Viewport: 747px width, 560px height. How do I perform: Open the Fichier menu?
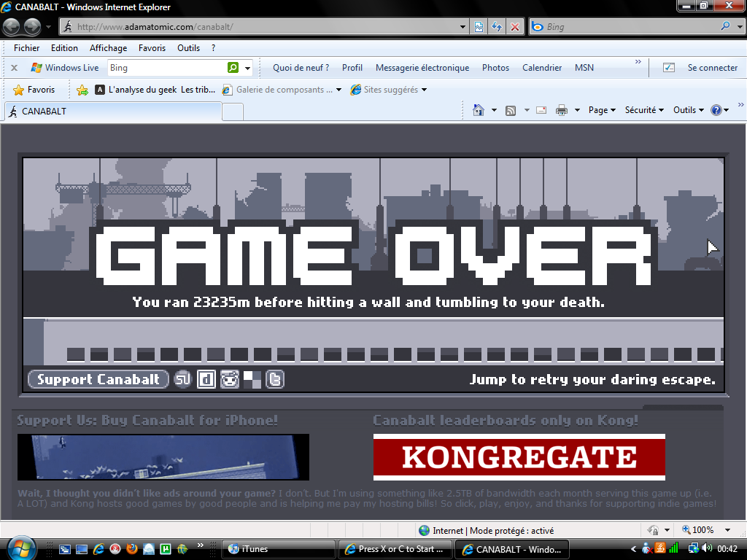click(x=27, y=47)
